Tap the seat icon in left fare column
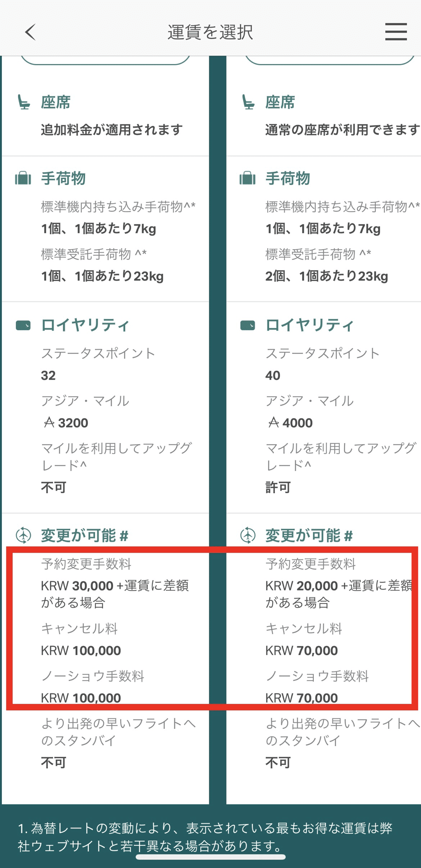 pos(24,102)
